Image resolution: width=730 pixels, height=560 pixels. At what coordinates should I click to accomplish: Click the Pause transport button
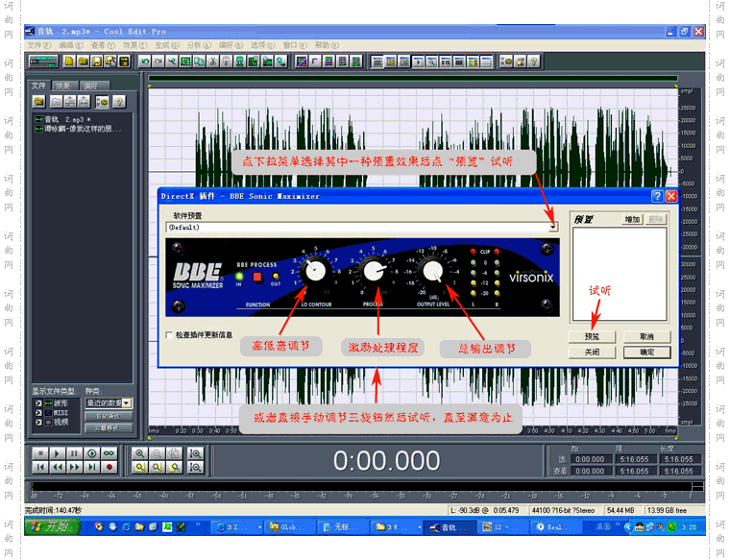tap(75, 453)
